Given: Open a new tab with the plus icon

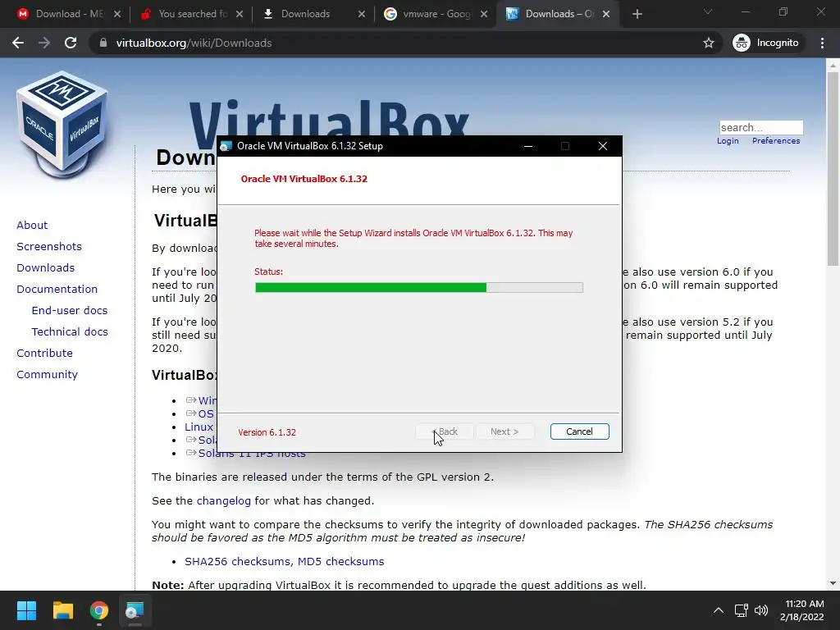Looking at the screenshot, I should (637, 14).
